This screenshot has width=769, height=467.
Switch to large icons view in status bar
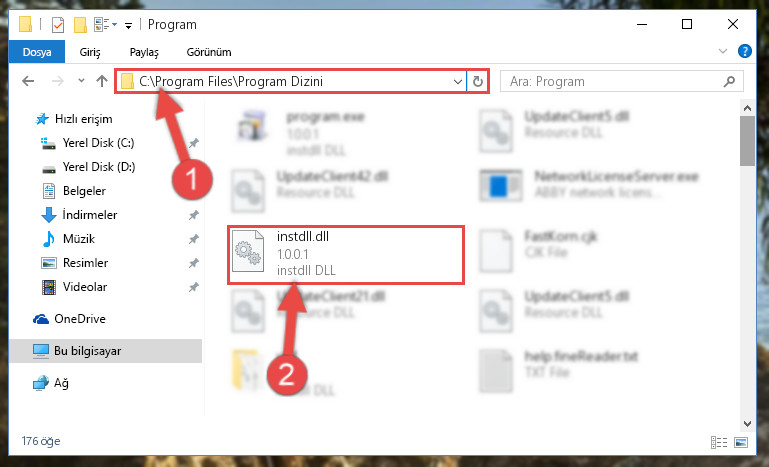741,442
